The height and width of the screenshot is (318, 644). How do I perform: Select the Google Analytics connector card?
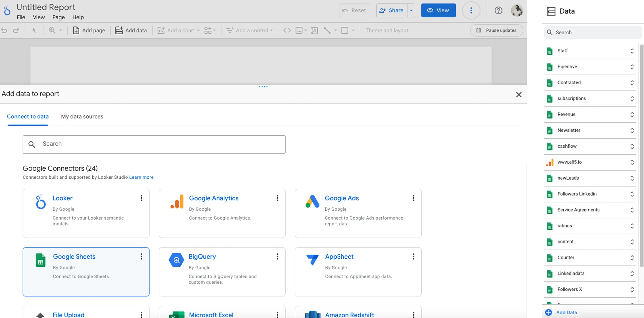(222, 213)
